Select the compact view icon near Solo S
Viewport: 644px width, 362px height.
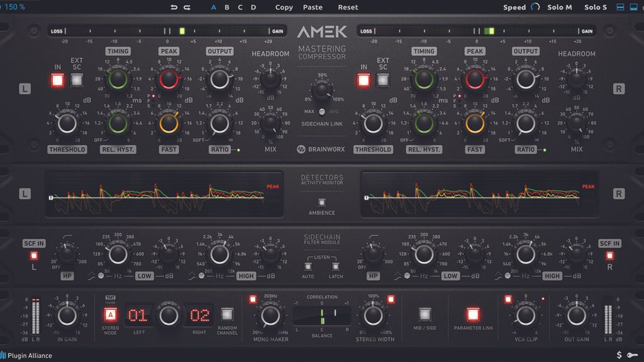coord(621,6)
